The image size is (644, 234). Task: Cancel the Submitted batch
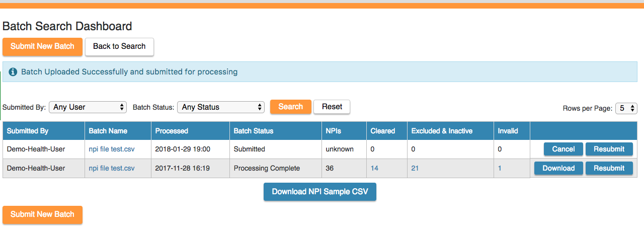tap(563, 149)
